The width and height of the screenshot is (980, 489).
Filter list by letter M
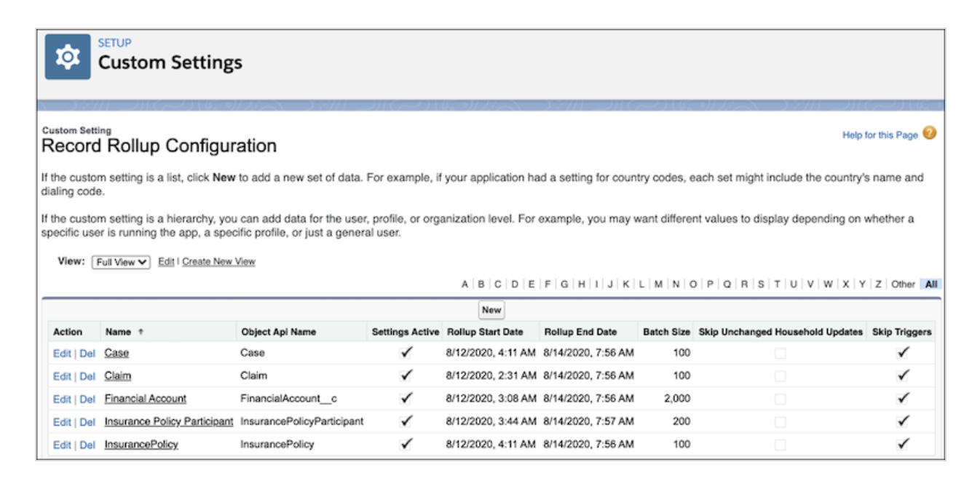(658, 285)
